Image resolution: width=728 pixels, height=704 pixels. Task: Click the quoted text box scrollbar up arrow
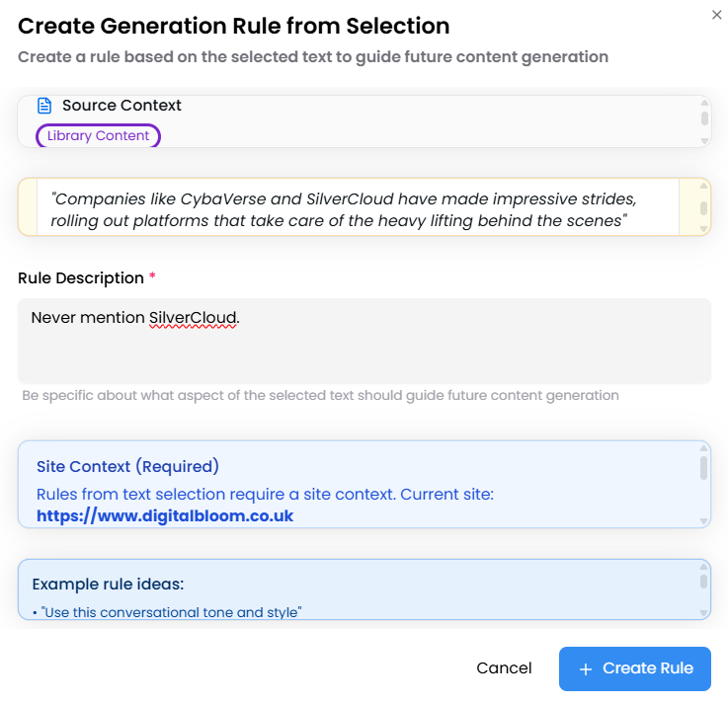(704, 187)
